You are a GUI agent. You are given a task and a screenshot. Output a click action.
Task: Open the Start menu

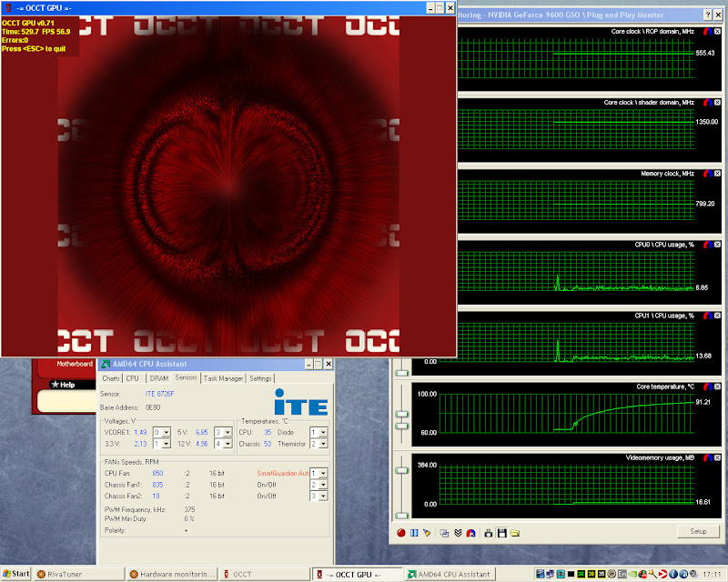pos(15,574)
